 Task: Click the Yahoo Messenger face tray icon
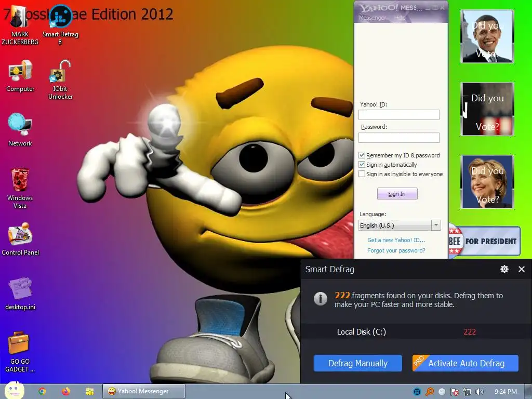(x=442, y=392)
